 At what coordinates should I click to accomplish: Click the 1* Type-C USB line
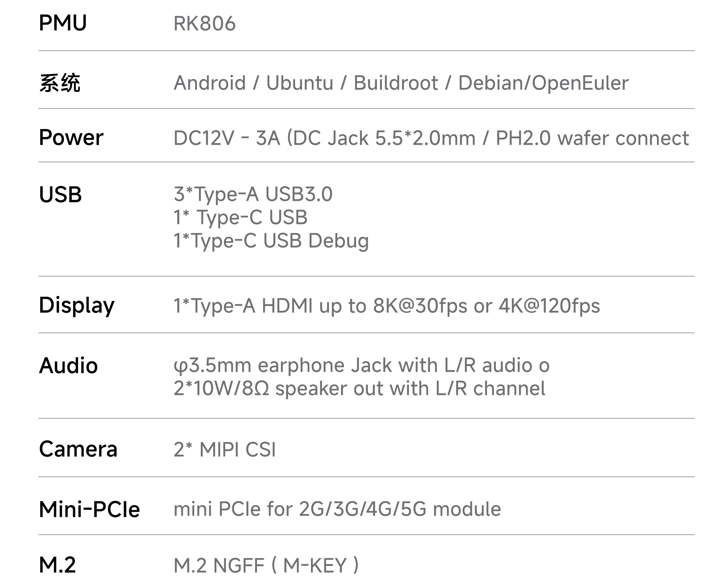(240, 217)
